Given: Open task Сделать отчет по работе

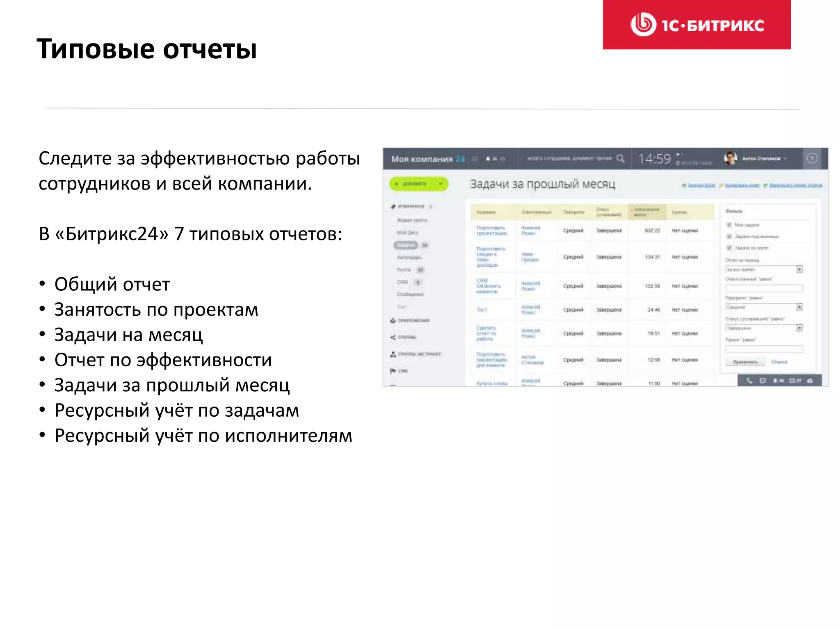Looking at the screenshot, I should pyautogui.click(x=486, y=333).
